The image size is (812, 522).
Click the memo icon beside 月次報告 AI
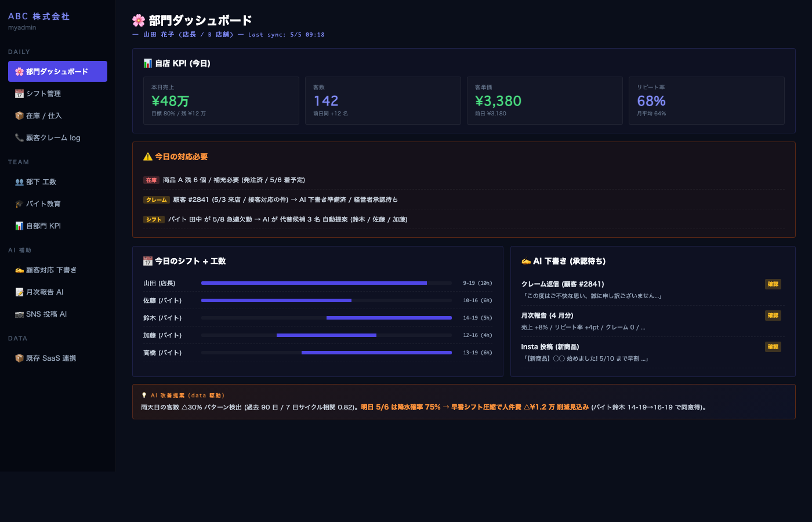coord(19,292)
